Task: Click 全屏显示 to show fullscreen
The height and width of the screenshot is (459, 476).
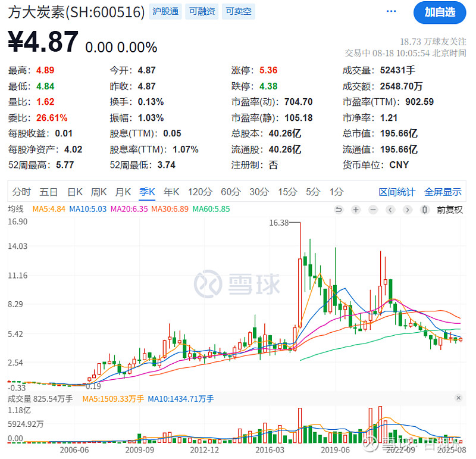Action: point(443,192)
